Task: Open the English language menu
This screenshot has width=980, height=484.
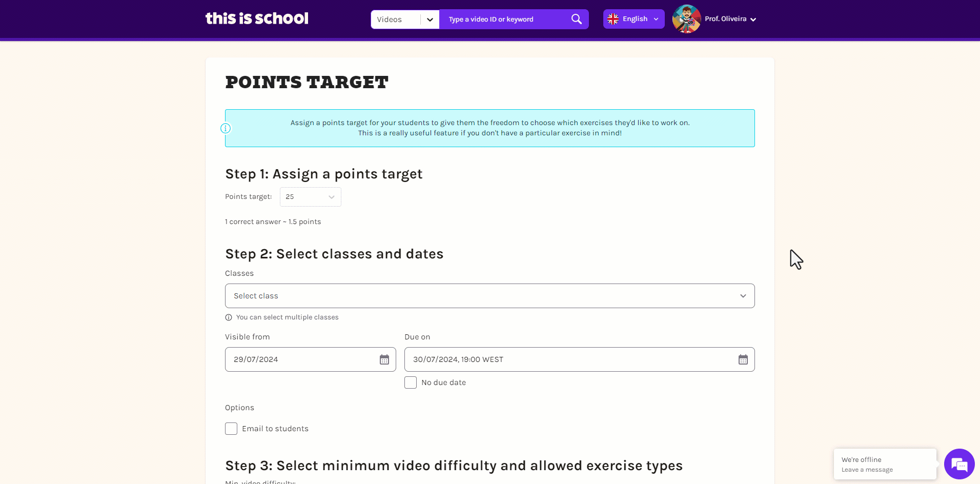Action: [634, 19]
